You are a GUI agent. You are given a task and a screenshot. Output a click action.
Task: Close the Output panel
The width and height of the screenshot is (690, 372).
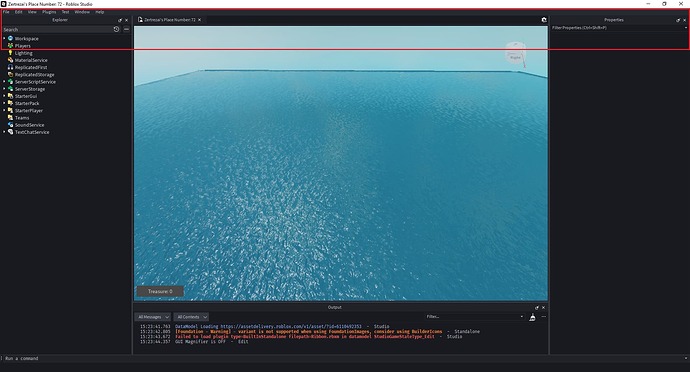tap(543, 308)
